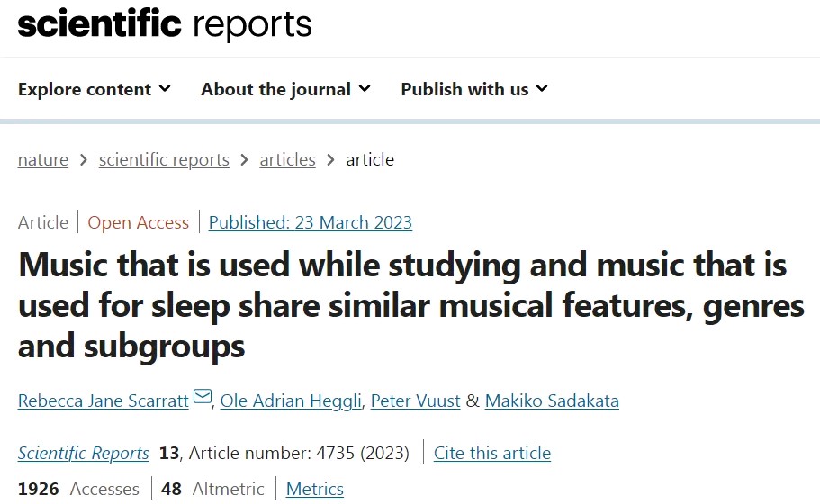Expand the Publish with us menu
This screenshot has height=504, width=820.
tap(474, 89)
